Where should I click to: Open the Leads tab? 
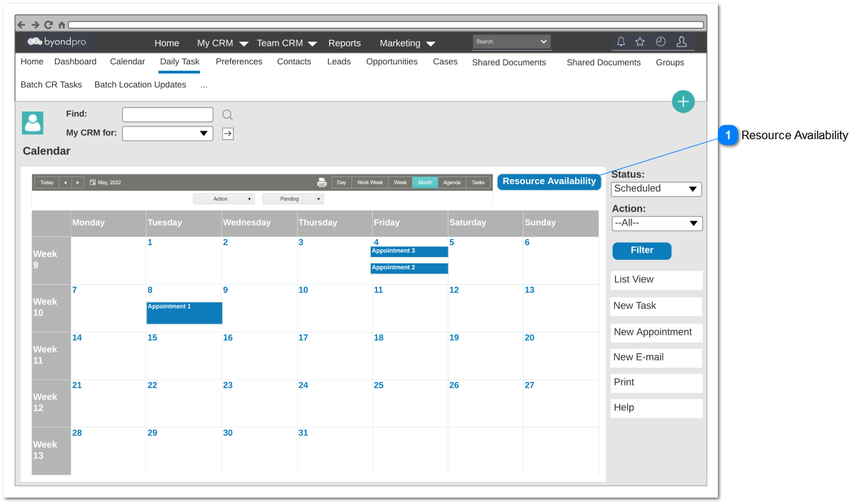(339, 62)
